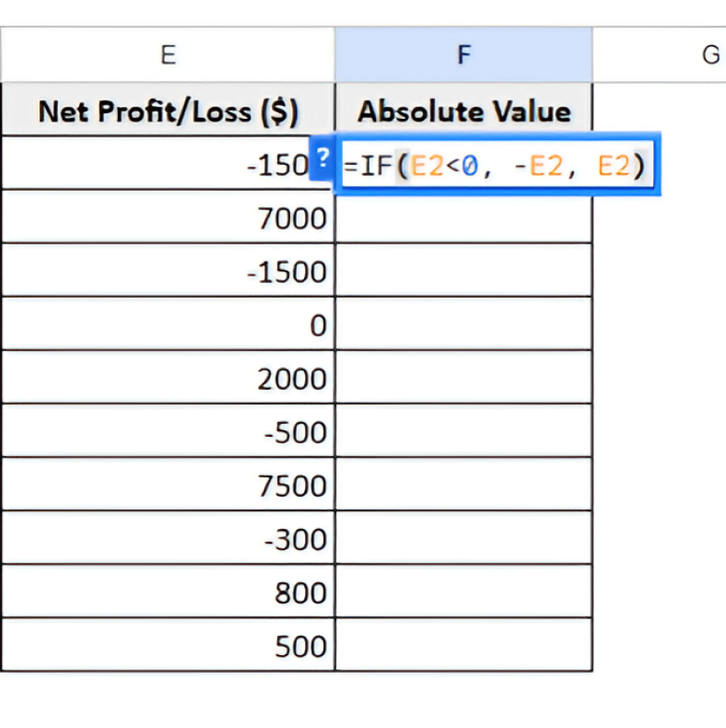Click empty Absolute Value cell beside -1500
The height and width of the screenshot is (728, 726).
(x=463, y=272)
